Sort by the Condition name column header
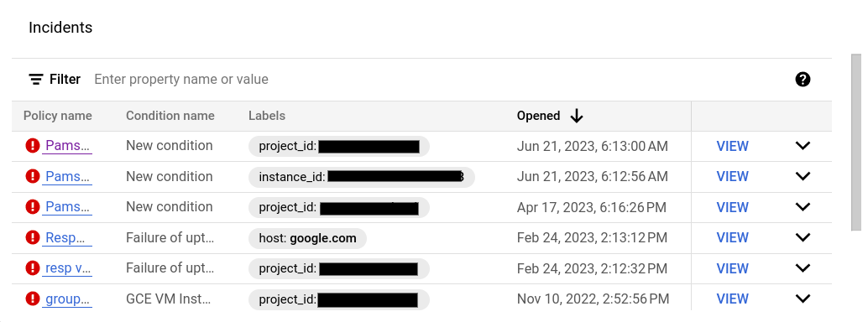Image resolution: width=868 pixels, height=322 pixels. tap(170, 116)
